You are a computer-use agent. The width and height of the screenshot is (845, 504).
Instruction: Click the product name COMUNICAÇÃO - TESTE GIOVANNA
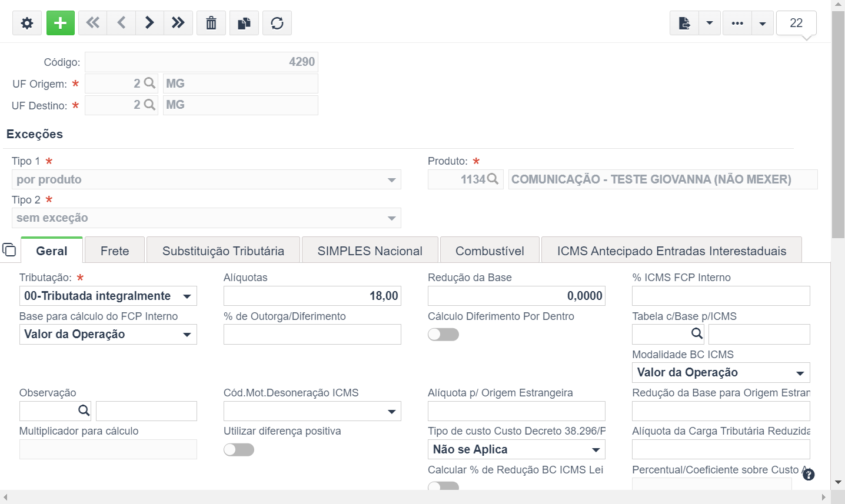[663, 179]
